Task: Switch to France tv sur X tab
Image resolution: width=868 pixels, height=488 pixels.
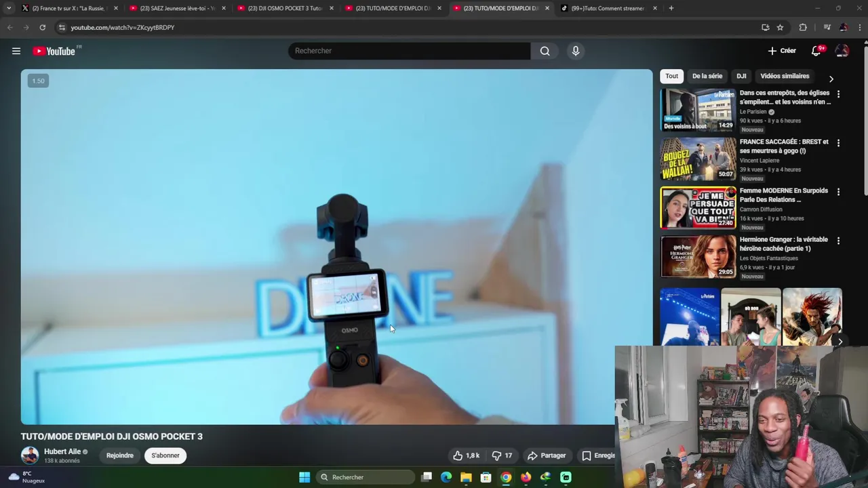Action: (x=68, y=8)
